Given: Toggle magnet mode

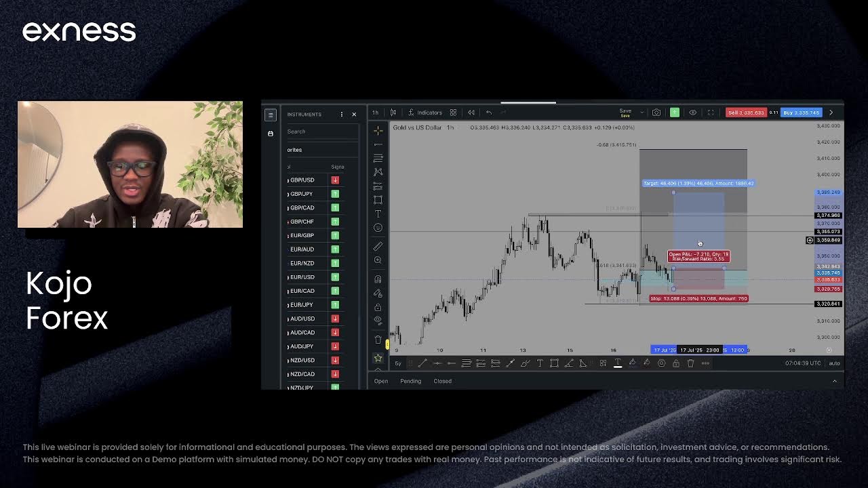Looking at the screenshot, I should tap(378, 279).
